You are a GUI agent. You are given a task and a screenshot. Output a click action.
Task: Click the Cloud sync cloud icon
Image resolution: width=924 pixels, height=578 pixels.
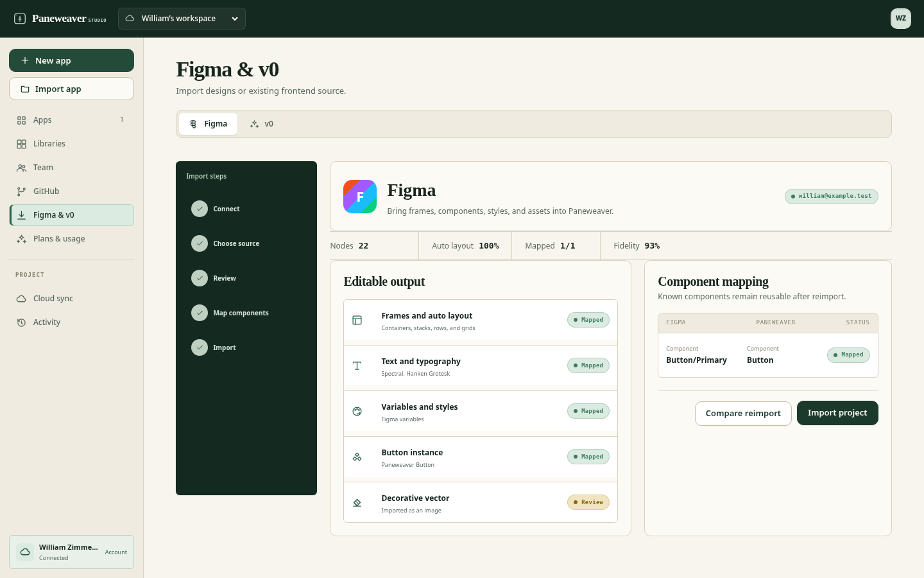tap(21, 299)
